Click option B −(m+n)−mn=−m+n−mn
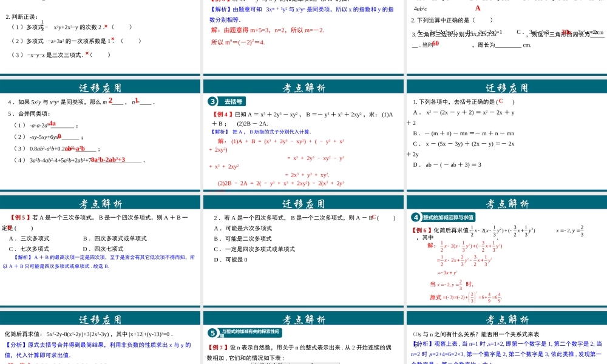Viewport: 607px width, 364px height. (463, 133)
